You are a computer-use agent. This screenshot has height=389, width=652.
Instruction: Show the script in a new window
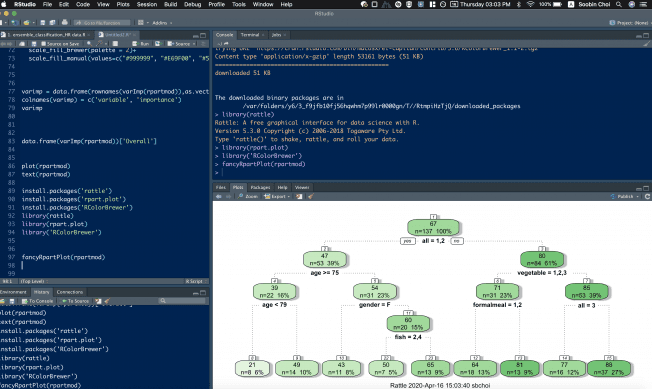click(x=22, y=44)
